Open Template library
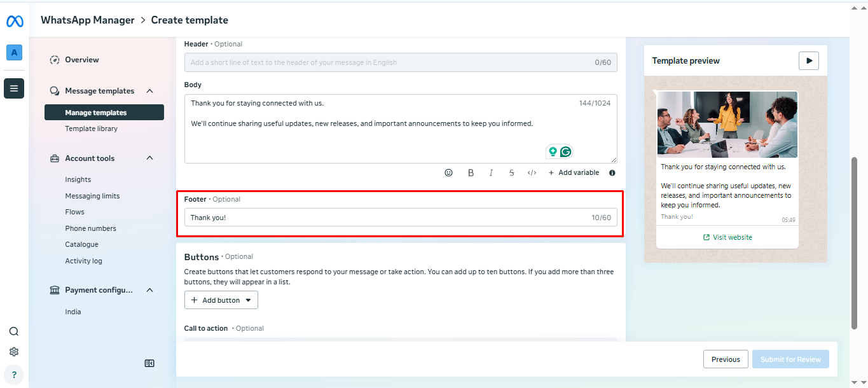868x388 pixels. pos(91,128)
